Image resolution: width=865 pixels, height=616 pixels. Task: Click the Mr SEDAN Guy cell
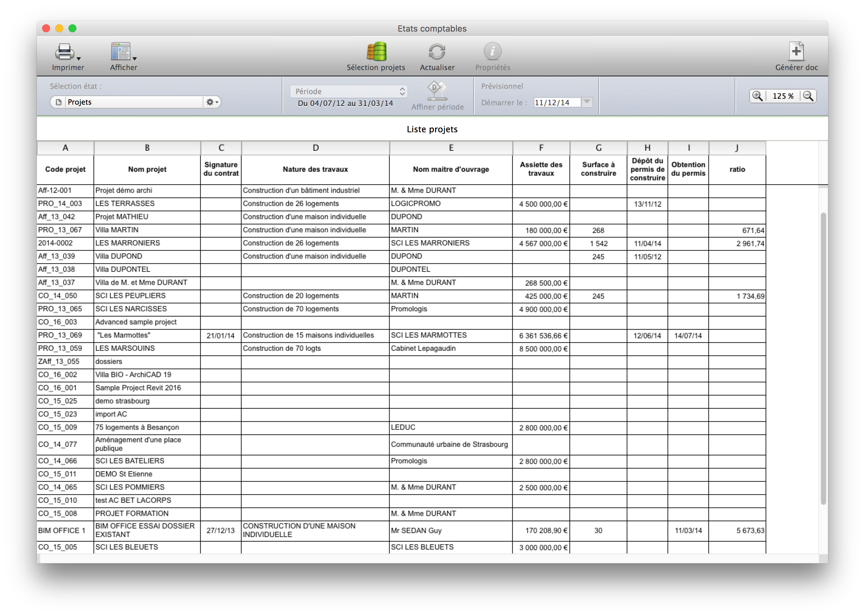pos(451,531)
